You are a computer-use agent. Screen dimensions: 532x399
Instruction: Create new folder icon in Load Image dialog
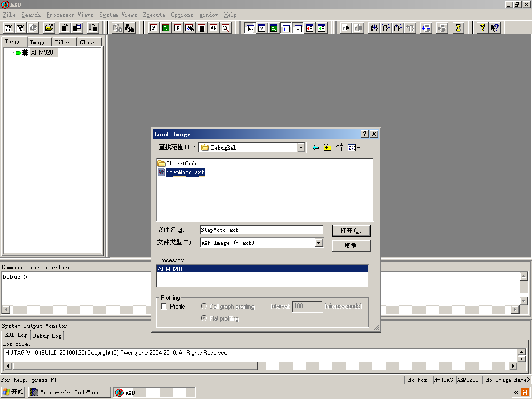339,148
